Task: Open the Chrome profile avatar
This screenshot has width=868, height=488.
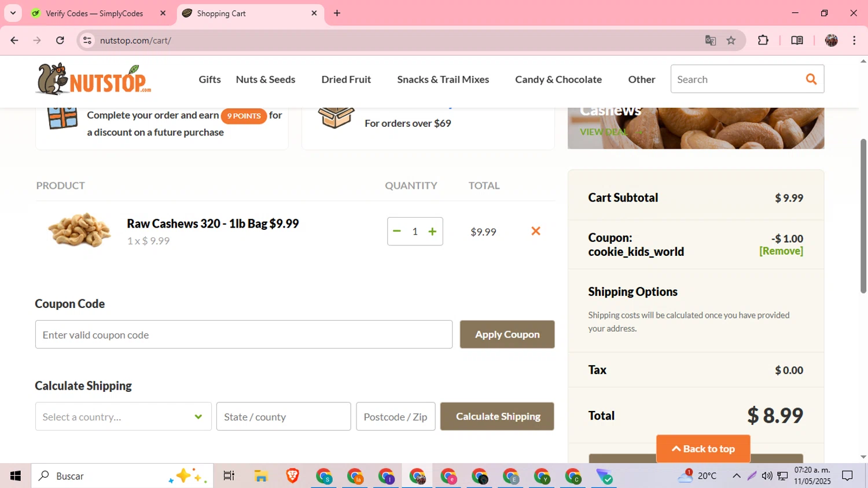Action: [x=832, y=41]
